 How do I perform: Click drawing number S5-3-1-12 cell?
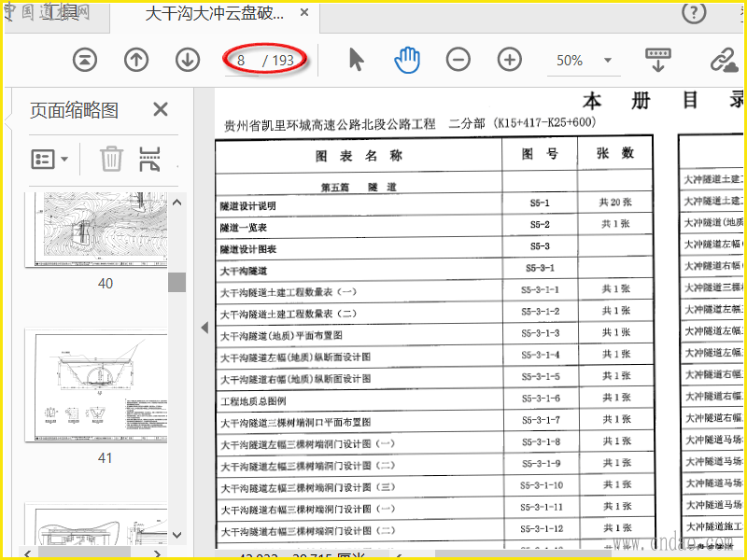click(542, 528)
